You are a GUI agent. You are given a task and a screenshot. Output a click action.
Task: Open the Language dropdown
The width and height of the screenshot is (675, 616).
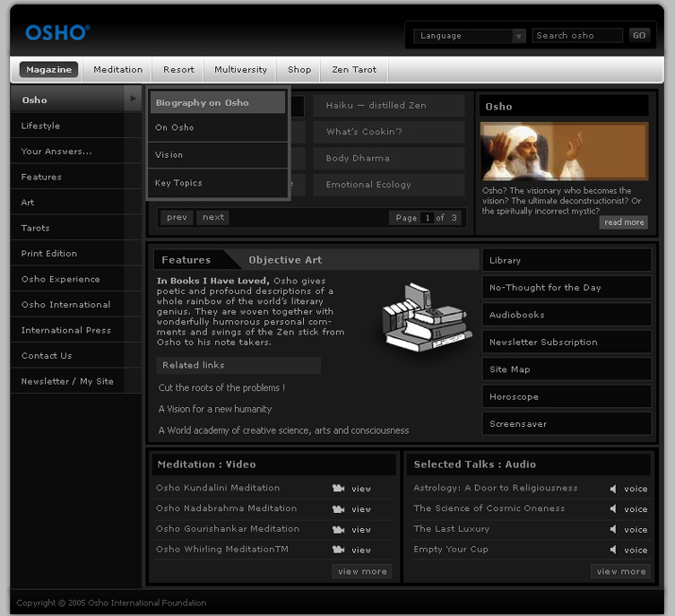tap(470, 36)
